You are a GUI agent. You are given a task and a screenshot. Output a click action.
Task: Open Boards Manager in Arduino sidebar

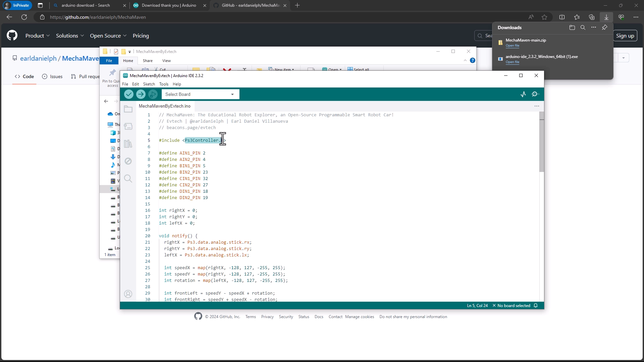coord(128,126)
